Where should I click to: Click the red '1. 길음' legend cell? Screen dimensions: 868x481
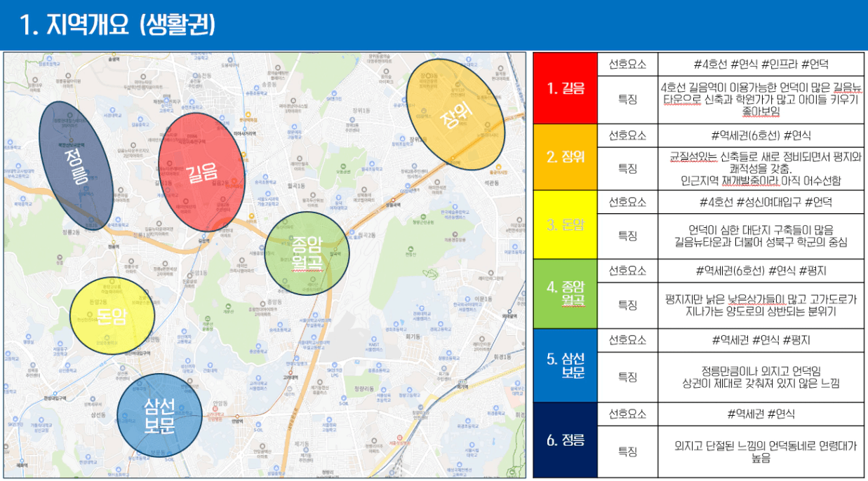566,88
